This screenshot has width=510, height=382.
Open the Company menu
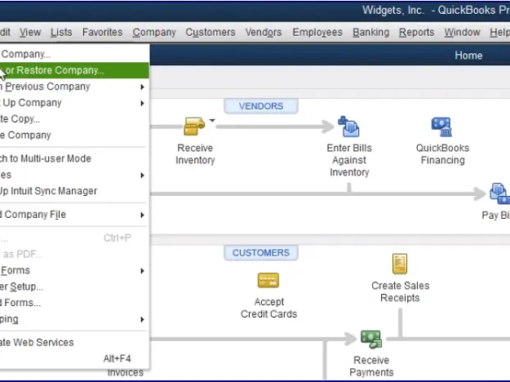(154, 32)
